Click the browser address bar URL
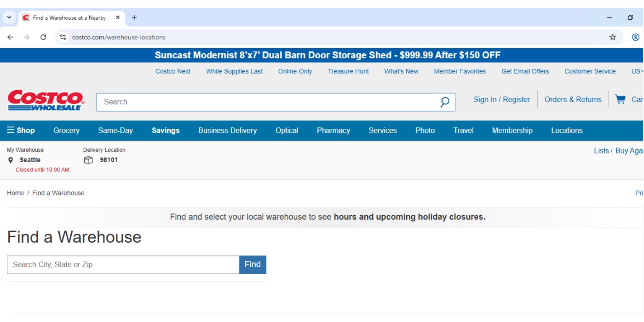644x322 pixels. click(119, 37)
